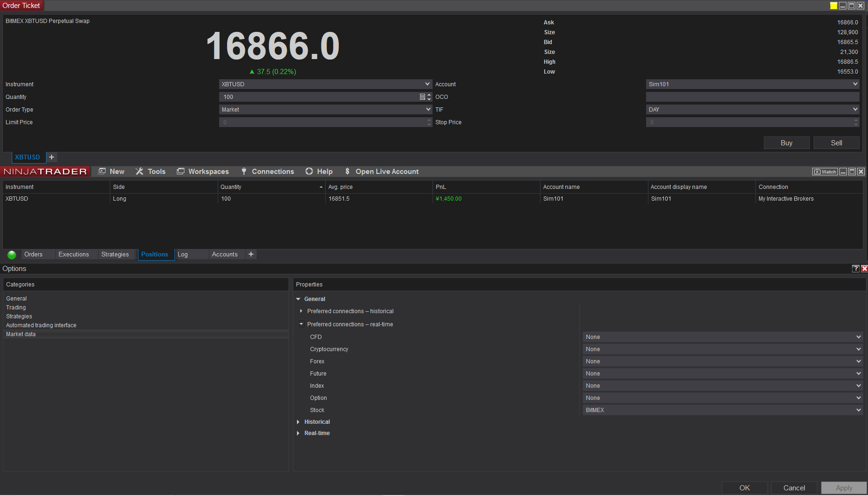The height and width of the screenshot is (496, 868).
Task: Sort positions by the Side column header
Action: tap(164, 187)
